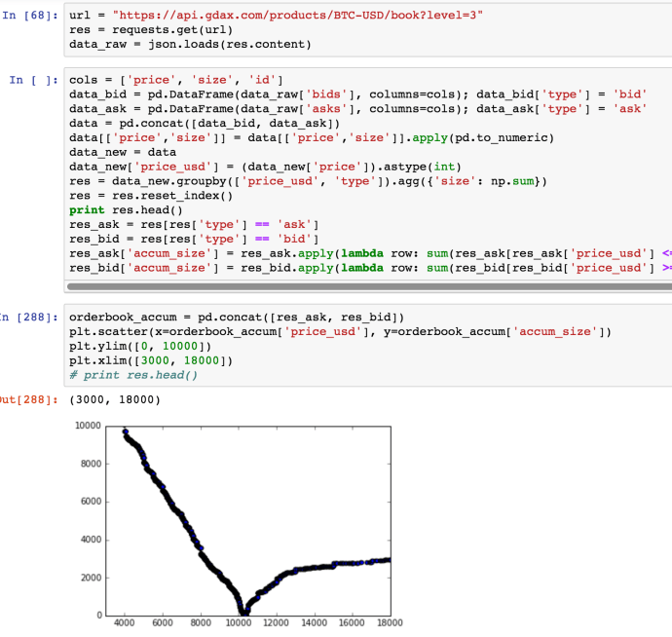Screen dimensions: 672x637
Task: Click the commented-out print res.head() line
Action: coord(133,375)
